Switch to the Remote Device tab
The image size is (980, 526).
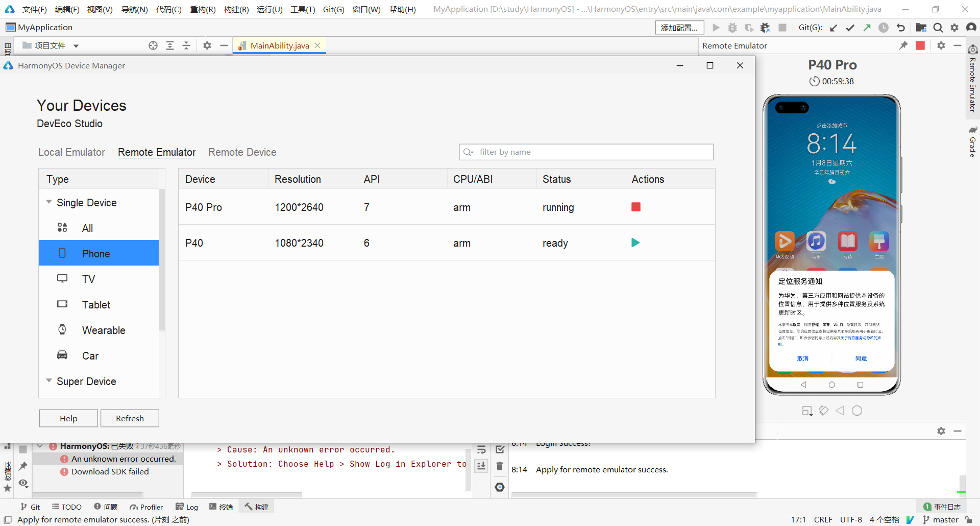pos(242,152)
